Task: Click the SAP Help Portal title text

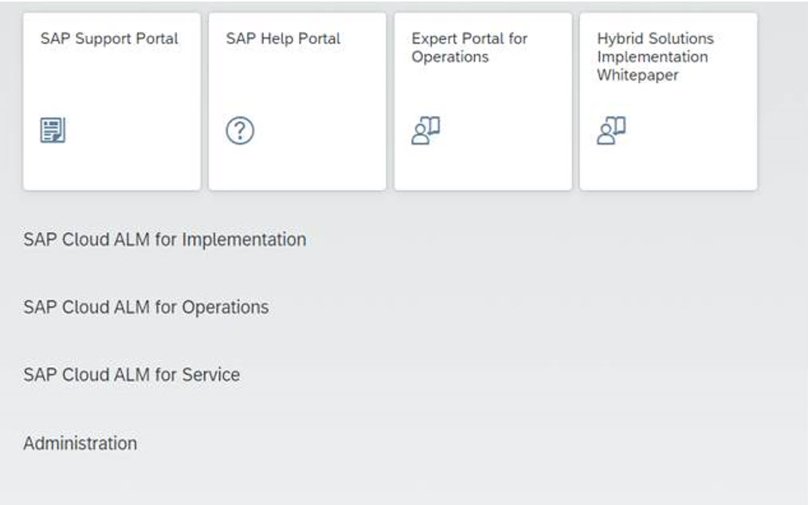Action: click(283, 39)
